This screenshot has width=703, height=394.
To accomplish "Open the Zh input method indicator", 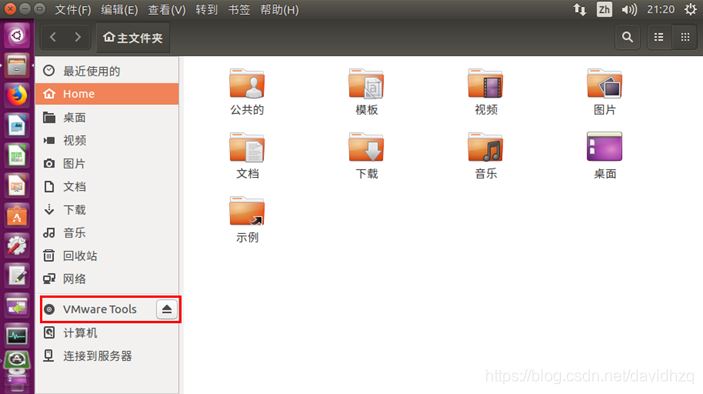I will (x=604, y=9).
